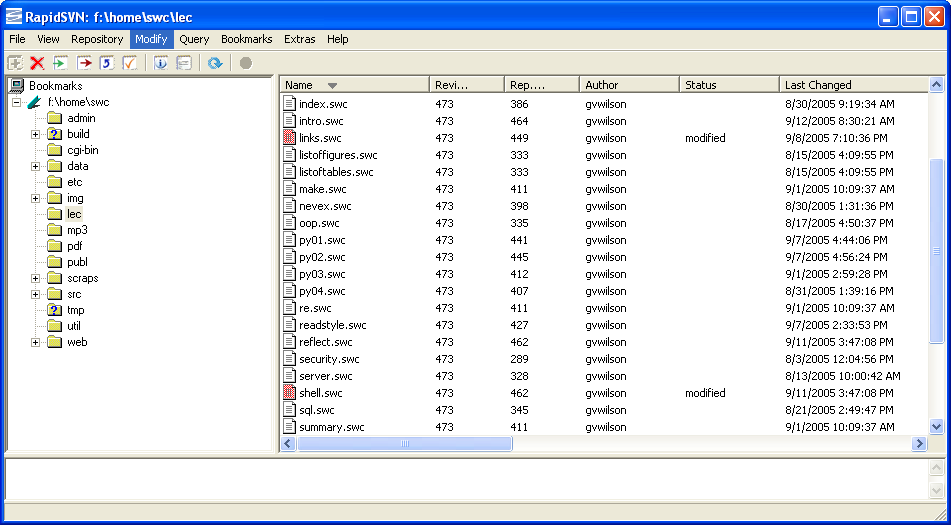Open file Info using the toolbar icon
The height and width of the screenshot is (525, 951).
(x=160, y=63)
